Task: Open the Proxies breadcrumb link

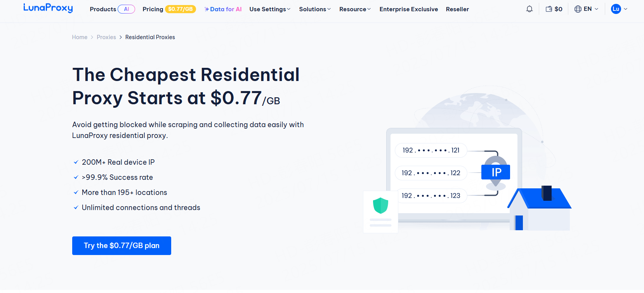Action: [x=106, y=37]
